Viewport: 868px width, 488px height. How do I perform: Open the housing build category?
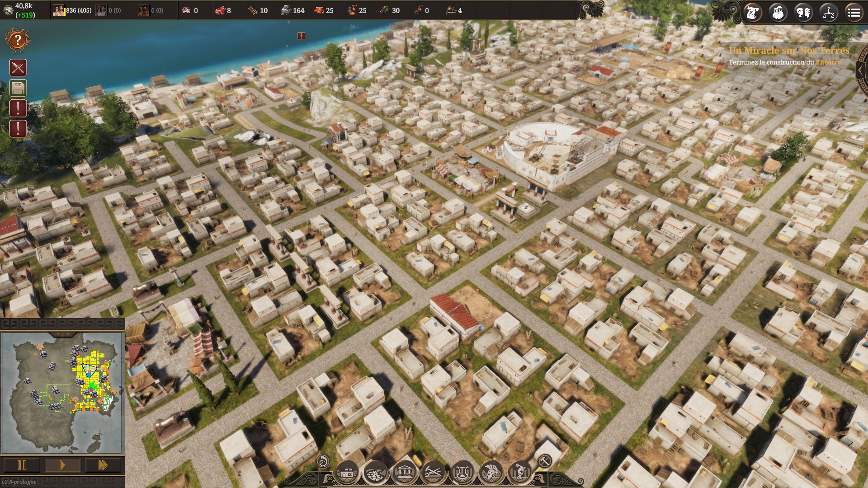click(x=347, y=473)
